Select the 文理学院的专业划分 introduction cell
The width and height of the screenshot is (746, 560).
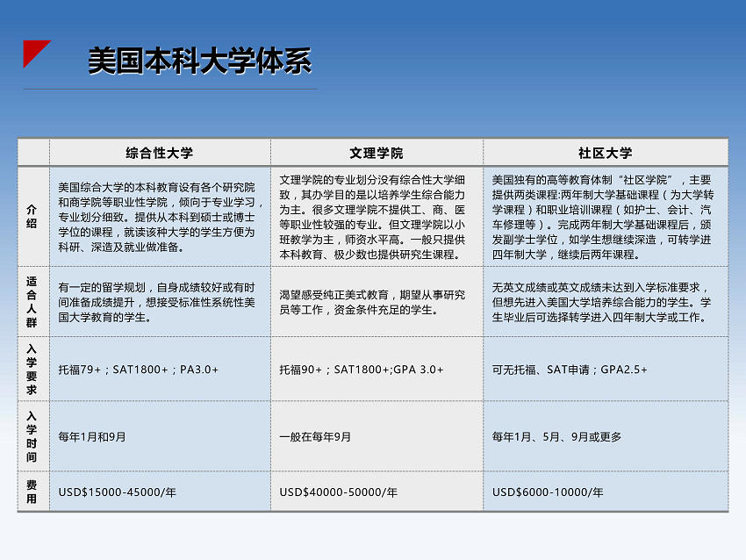[x=377, y=217]
